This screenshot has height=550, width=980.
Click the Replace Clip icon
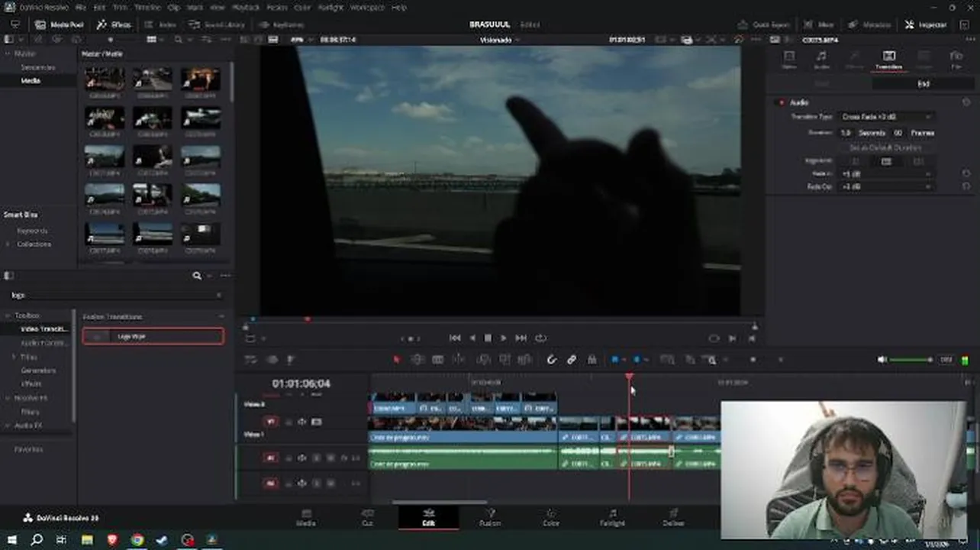524,360
